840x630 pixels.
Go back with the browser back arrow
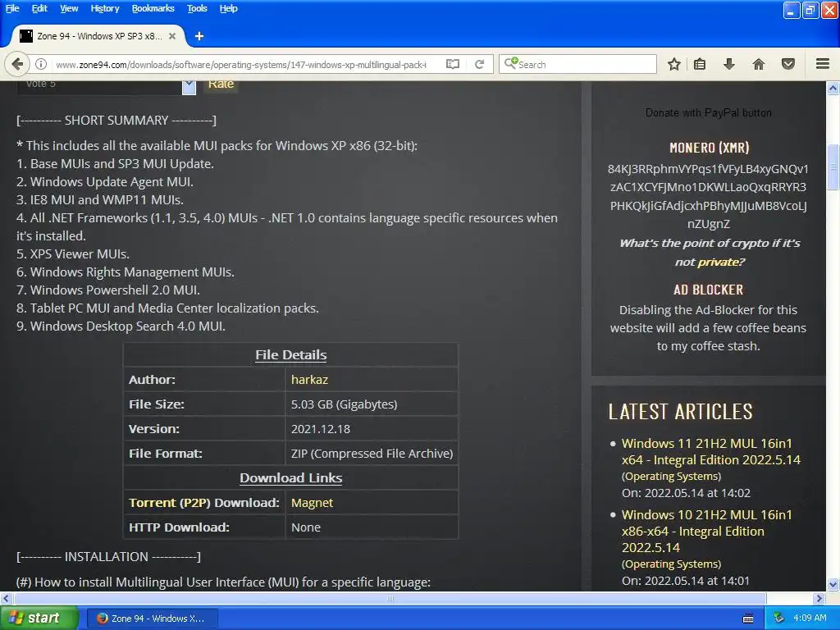click(17, 64)
